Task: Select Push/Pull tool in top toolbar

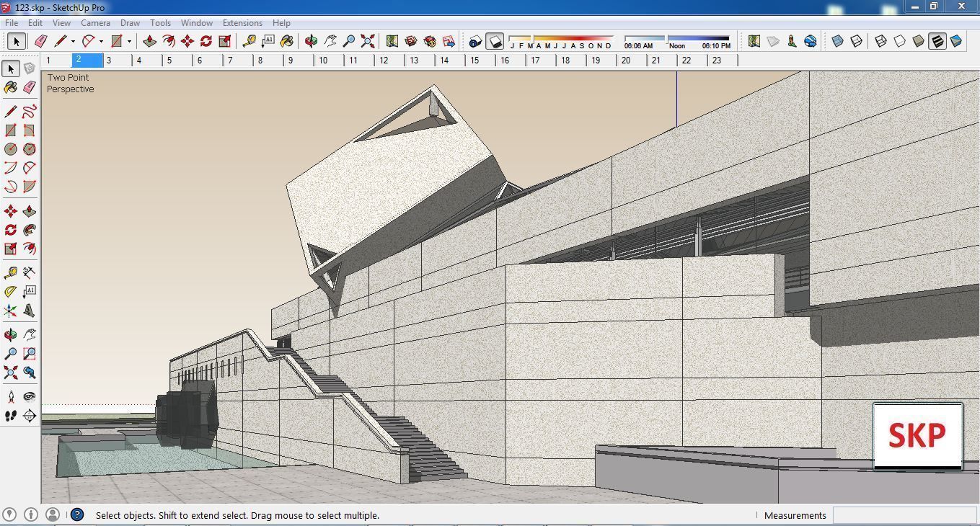Action: [x=149, y=41]
